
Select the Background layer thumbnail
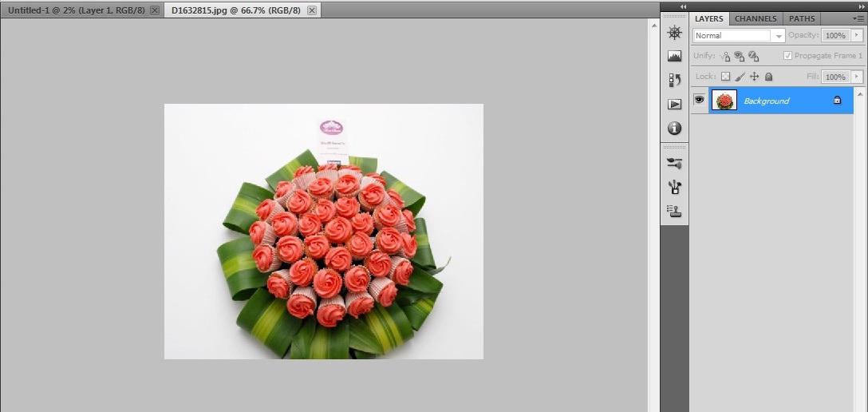[724, 101]
